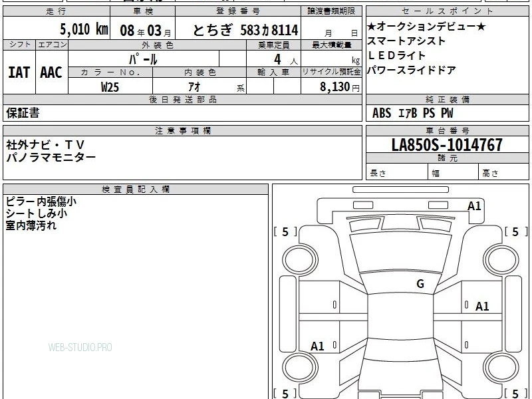532x399 pixels.
Task: Click the 内装色 header
Action: tap(199, 72)
